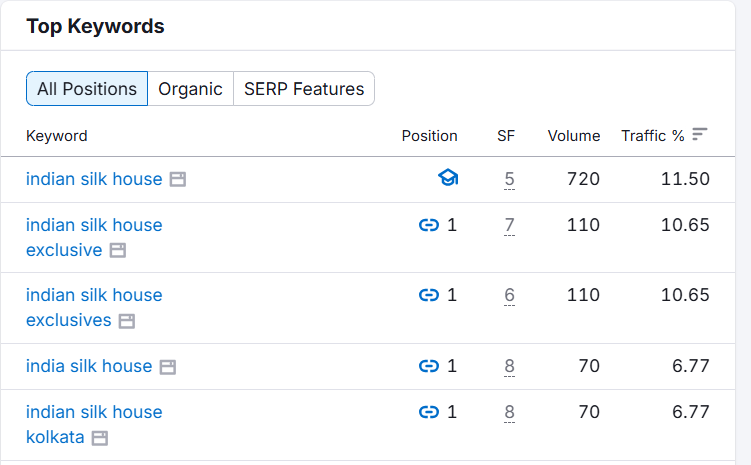Select the All Positions tab

coord(87,89)
